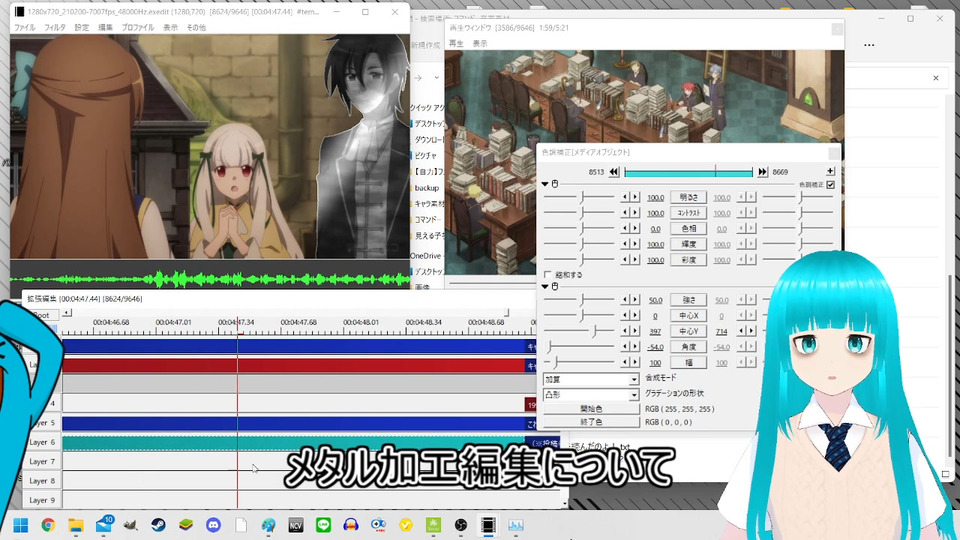Select backup folder in Explorer sidebar
This screenshot has height=540, width=960.
coord(427,188)
